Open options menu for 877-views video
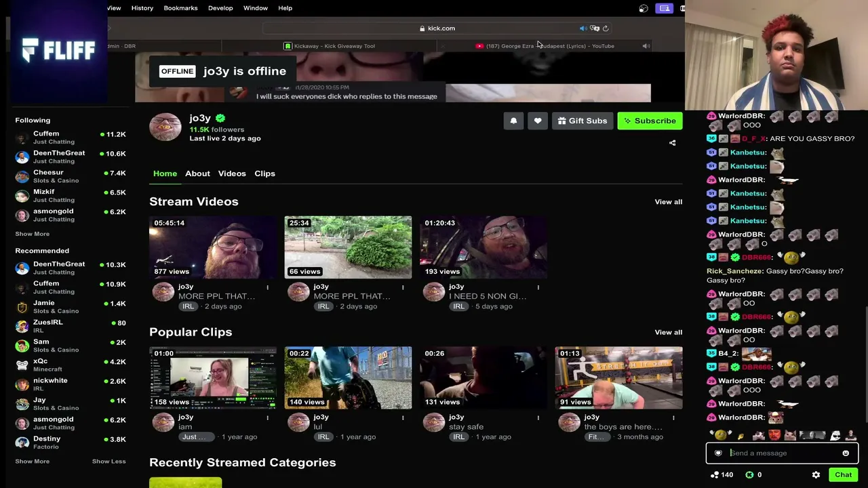The image size is (868, 488). pos(267,287)
